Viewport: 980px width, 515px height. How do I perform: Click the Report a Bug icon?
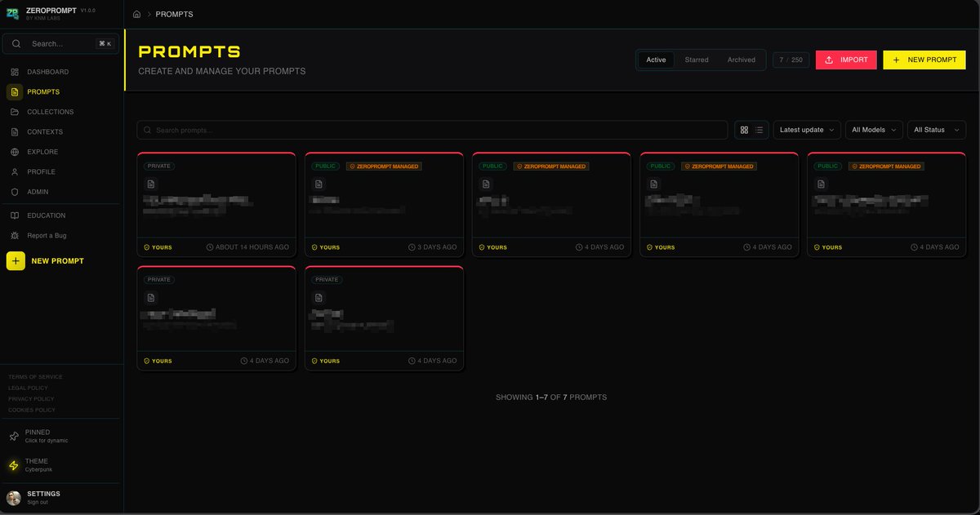pos(15,236)
